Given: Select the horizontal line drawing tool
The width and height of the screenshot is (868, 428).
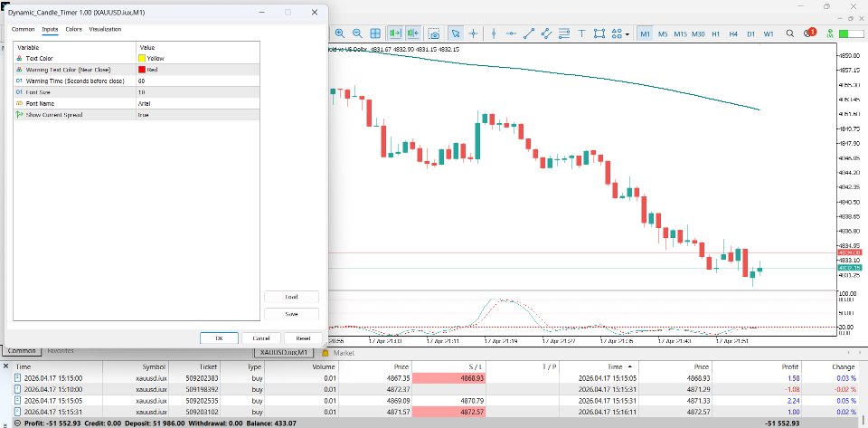Looking at the screenshot, I should (511, 33).
